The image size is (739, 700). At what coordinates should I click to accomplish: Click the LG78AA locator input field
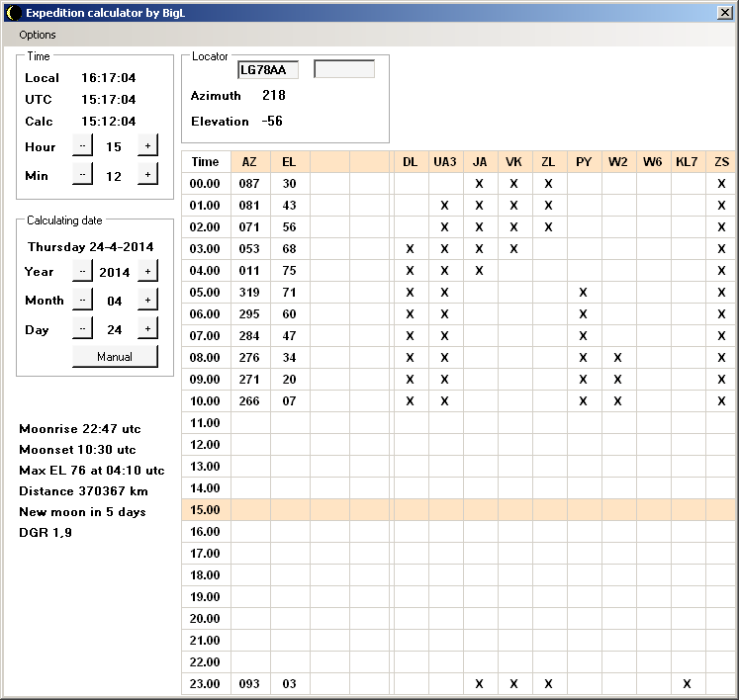coord(267,69)
